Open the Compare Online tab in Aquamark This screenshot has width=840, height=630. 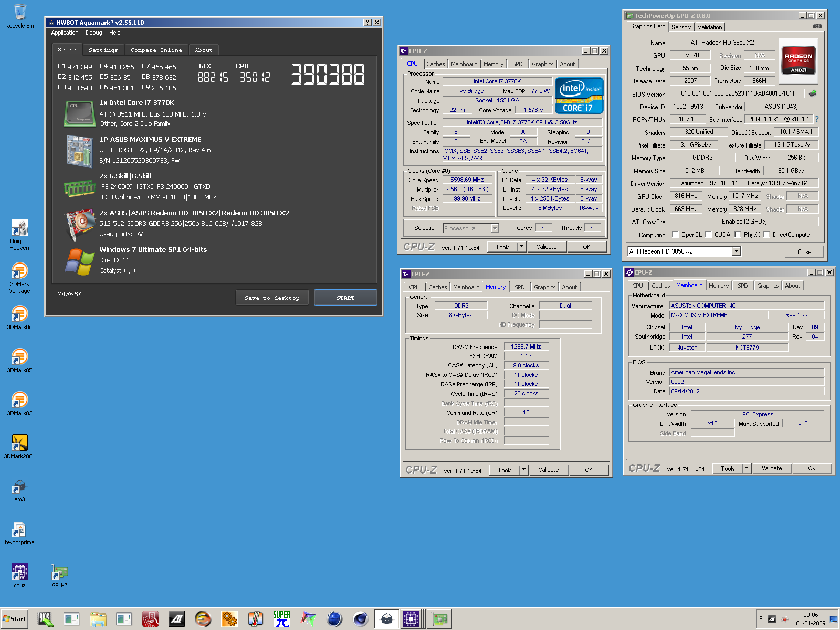tap(156, 50)
